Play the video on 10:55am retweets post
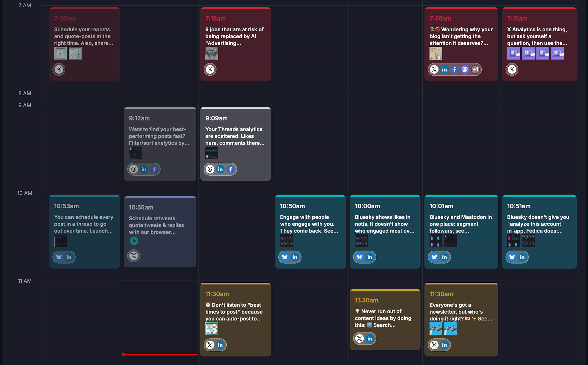This screenshot has width=588, height=365. pos(134,241)
